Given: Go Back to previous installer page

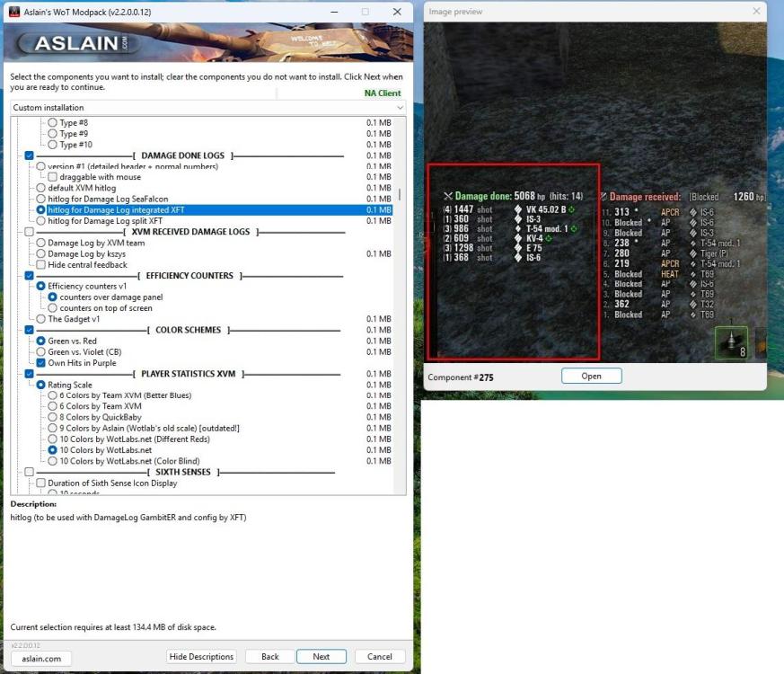Looking at the screenshot, I should pyautogui.click(x=270, y=657).
